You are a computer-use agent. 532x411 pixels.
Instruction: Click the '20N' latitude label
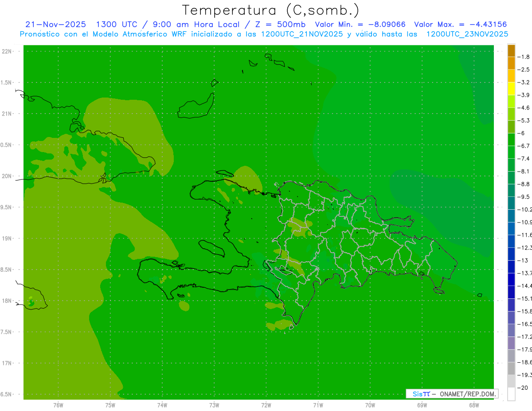[x=8, y=176]
